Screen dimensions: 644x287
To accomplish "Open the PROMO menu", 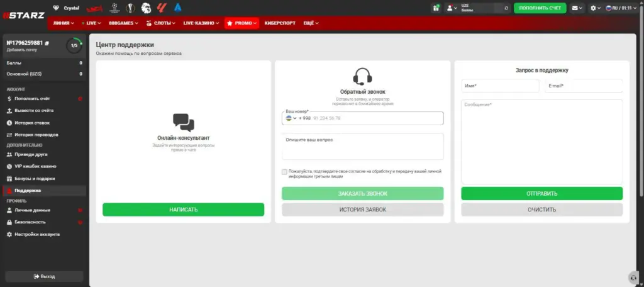I will 242,23.
